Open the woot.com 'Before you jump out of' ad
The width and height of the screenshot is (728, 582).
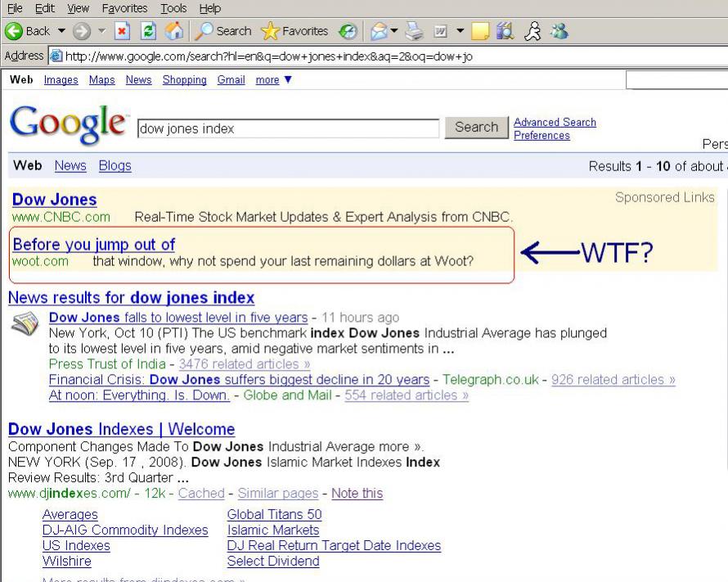tap(93, 244)
